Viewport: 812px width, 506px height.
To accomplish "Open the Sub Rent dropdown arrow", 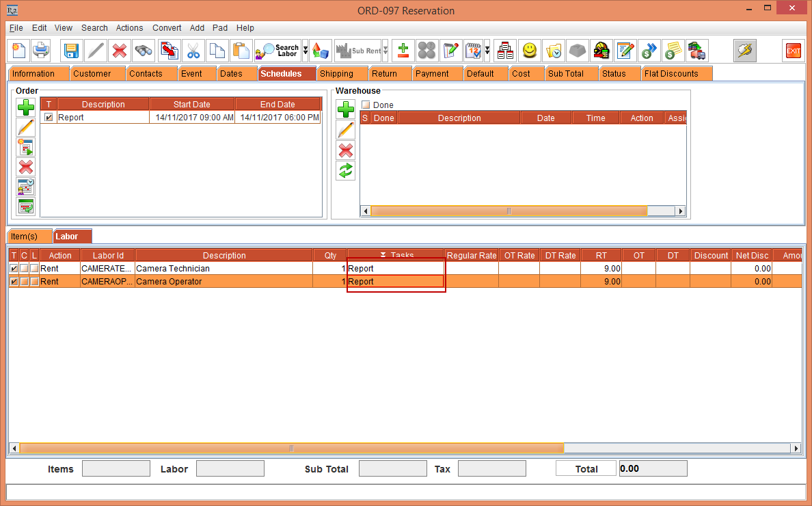I will pyautogui.click(x=384, y=51).
